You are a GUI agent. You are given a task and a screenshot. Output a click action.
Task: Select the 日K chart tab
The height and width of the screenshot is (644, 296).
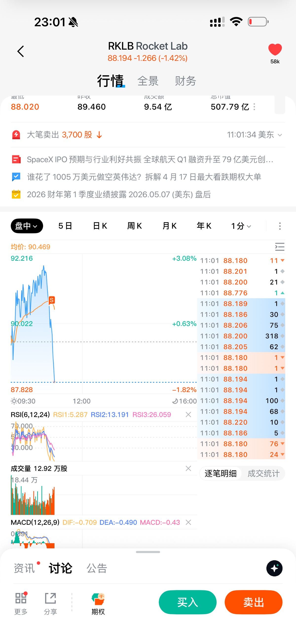point(100,226)
